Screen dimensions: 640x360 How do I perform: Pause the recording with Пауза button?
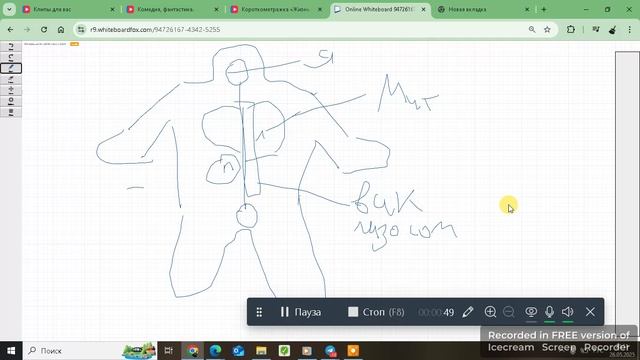point(300,312)
